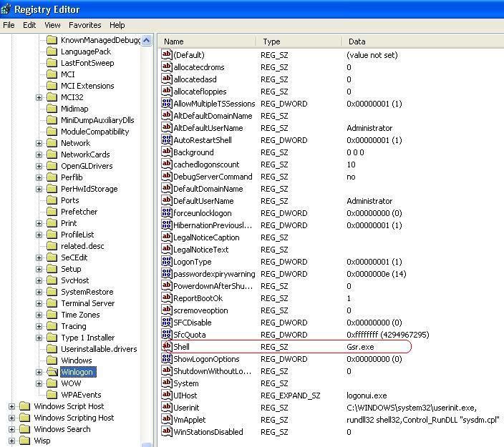Expand the Network key

pos(39,143)
